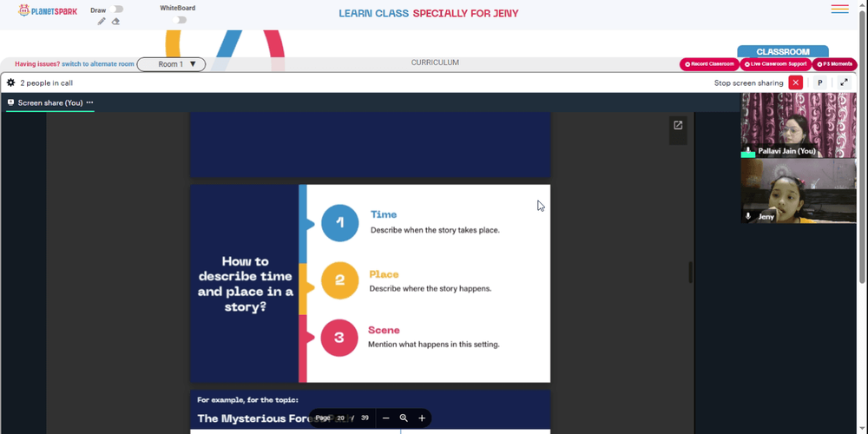Click the red number 3 circle
Screen dimensions: 868x434
pos(339,338)
